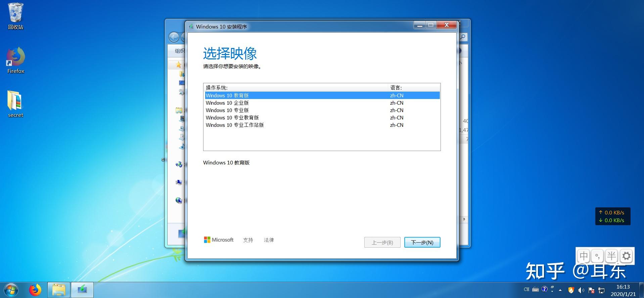Pick Windows 10 专业教育版 from the list

322,118
